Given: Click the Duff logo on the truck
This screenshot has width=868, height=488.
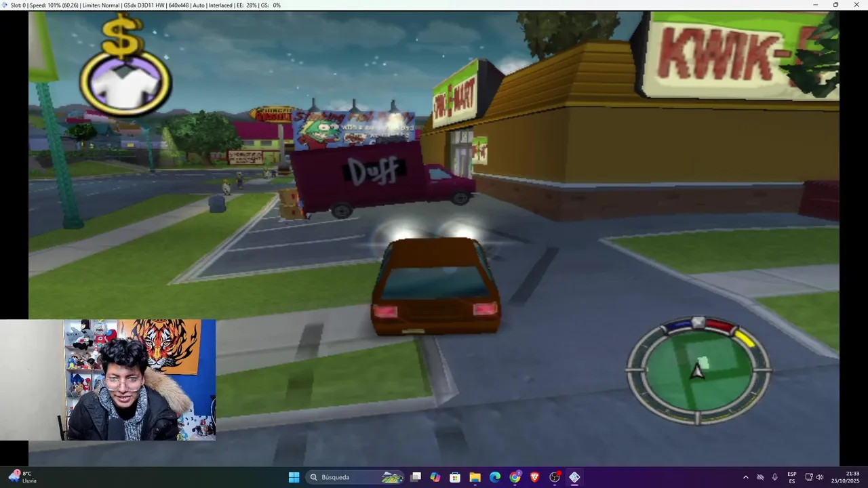Looking at the screenshot, I should 373,172.
